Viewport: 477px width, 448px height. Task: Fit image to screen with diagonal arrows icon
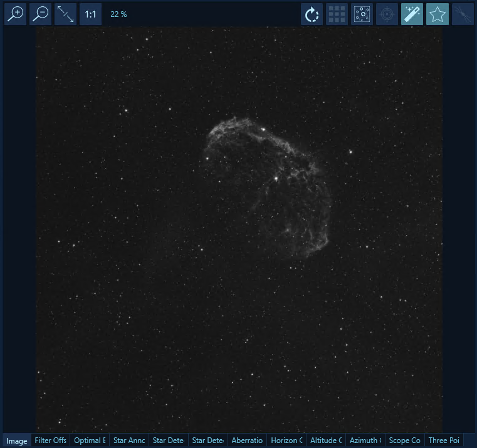(x=65, y=14)
